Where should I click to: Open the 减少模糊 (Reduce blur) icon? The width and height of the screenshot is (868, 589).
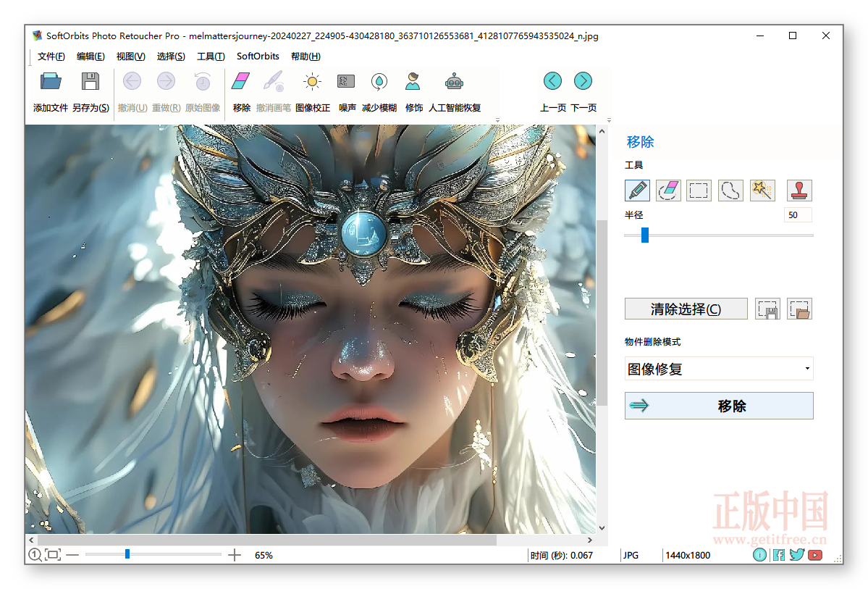pos(379,81)
